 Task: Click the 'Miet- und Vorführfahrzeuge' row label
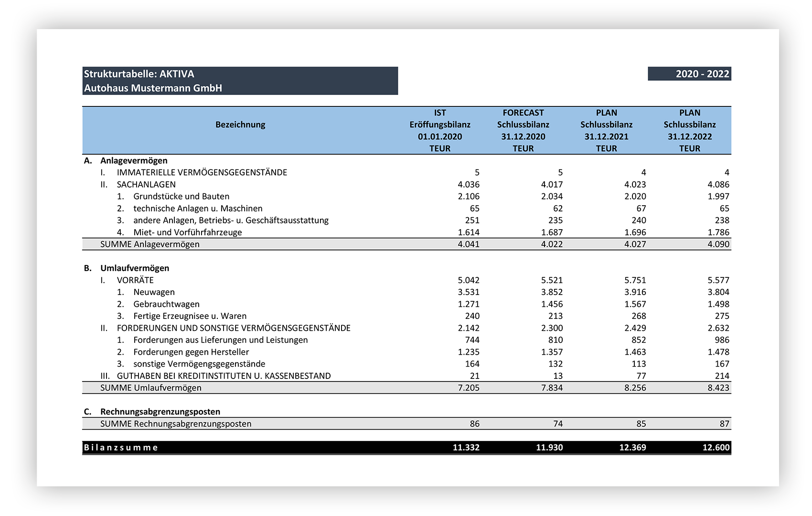(187, 232)
